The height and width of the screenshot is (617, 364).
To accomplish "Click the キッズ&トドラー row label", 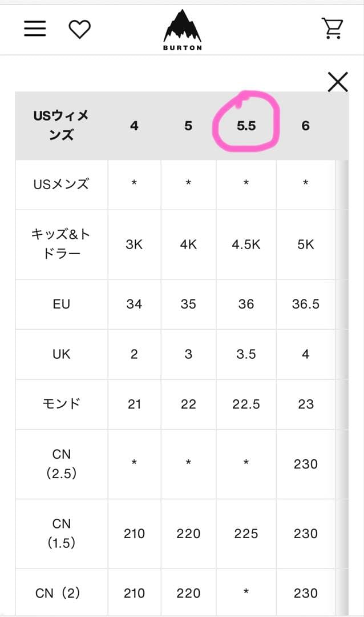I will click(x=61, y=245).
